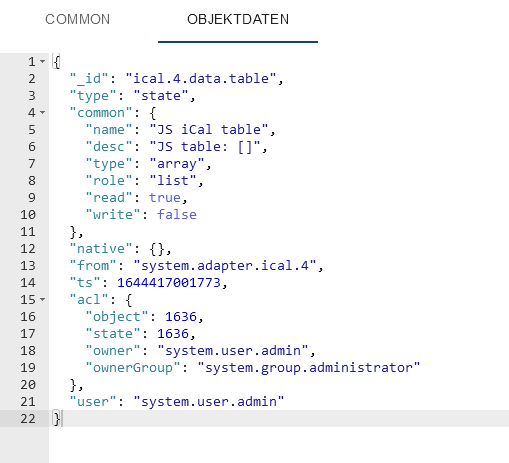This screenshot has width=509, height=463.
Task: Click the timestamp 1644417001773
Action: click(x=169, y=283)
